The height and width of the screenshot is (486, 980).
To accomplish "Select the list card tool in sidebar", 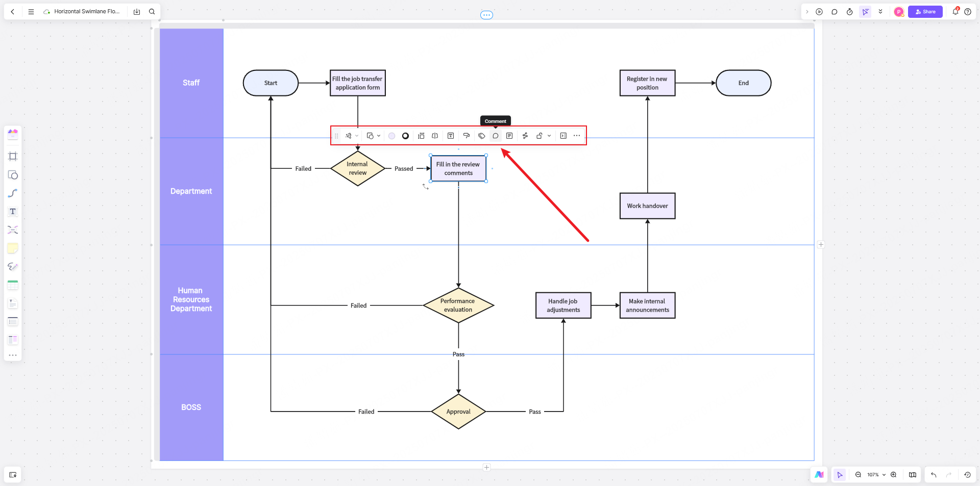I will point(13,322).
